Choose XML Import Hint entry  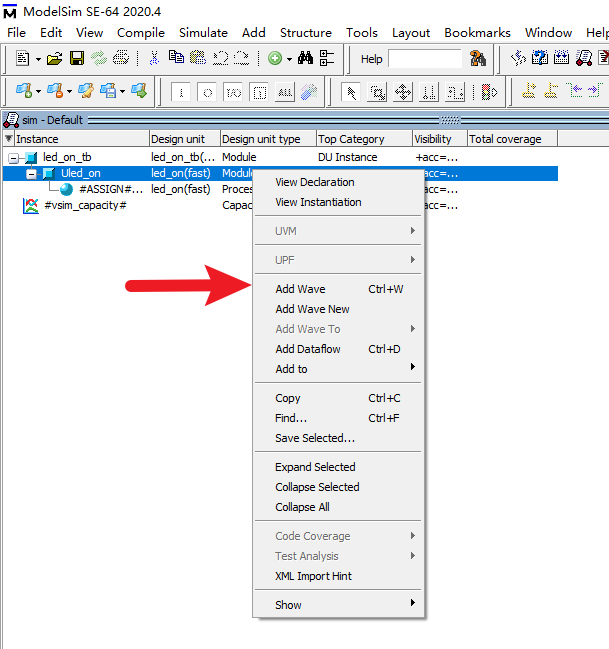[338, 576]
